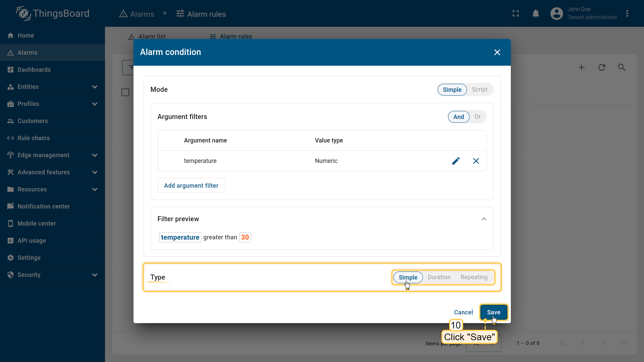Remove the temperature argument filter
Viewport: 644px width, 362px height.
(x=476, y=161)
